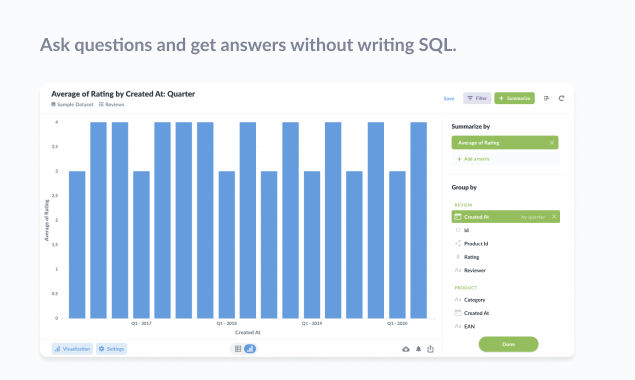Open the chart Settings panel
The width and height of the screenshot is (635, 380).
click(x=111, y=349)
